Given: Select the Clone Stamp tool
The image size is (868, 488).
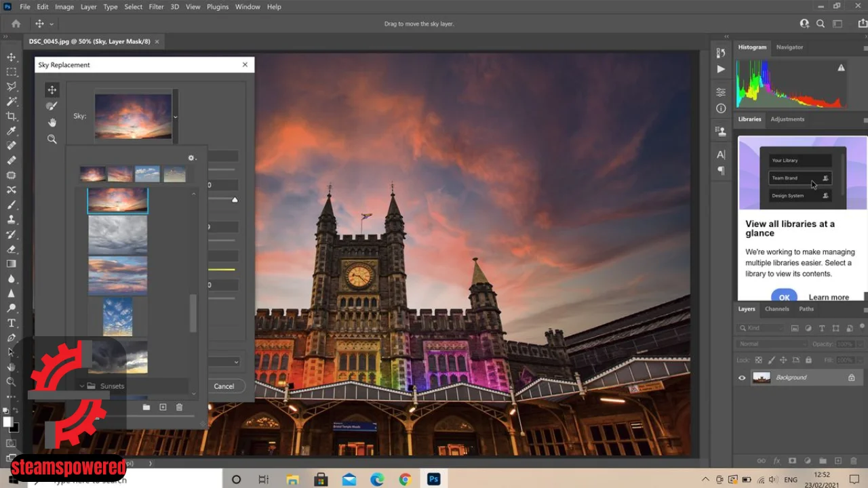Looking at the screenshot, I should [x=12, y=220].
